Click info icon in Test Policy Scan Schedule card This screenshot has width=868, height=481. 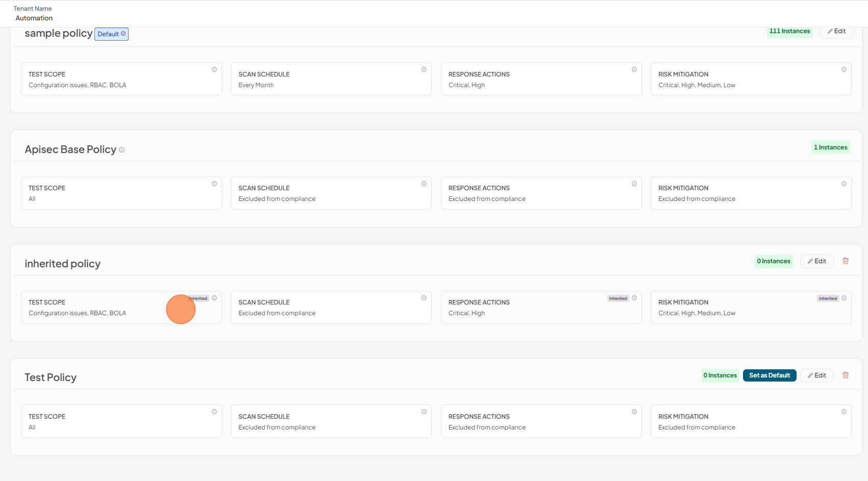click(x=424, y=412)
